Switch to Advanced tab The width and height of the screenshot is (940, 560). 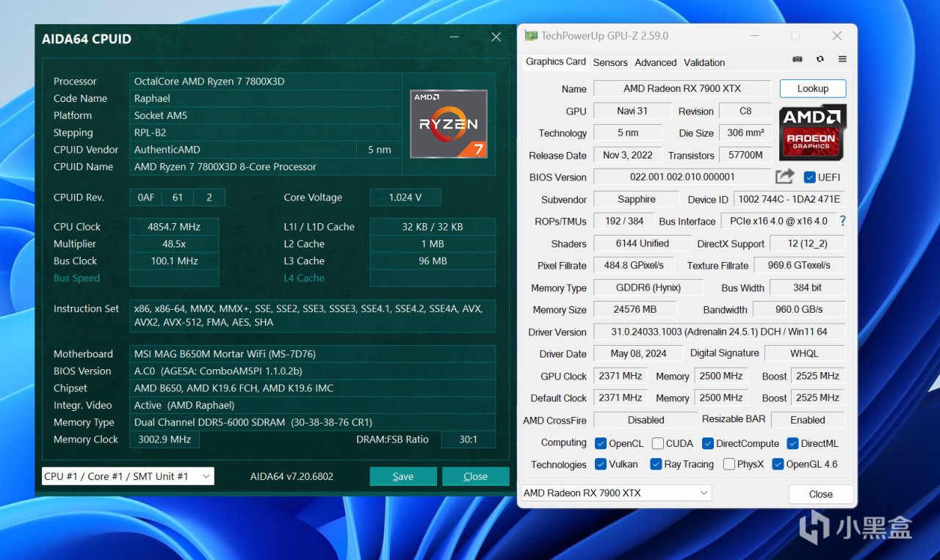pos(656,62)
